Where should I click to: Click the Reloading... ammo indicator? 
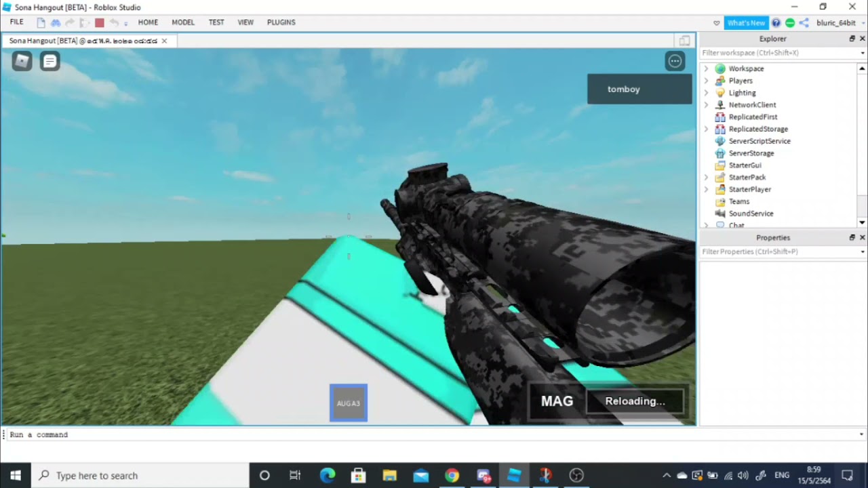(635, 401)
